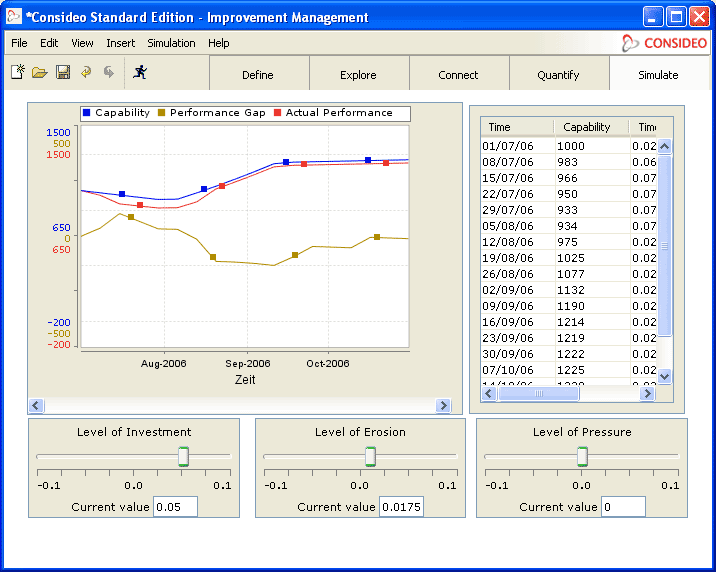Click the red Actual Performance legend swatch
Image resolution: width=716 pixels, height=572 pixels.
tap(277, 112)
